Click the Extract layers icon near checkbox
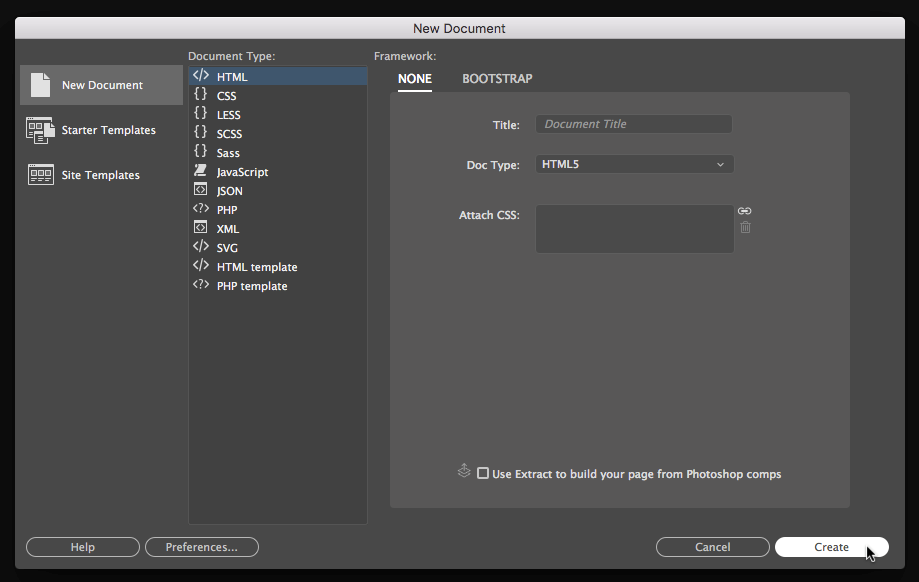The width and height of the screenshot is (919, 582). 464,471
